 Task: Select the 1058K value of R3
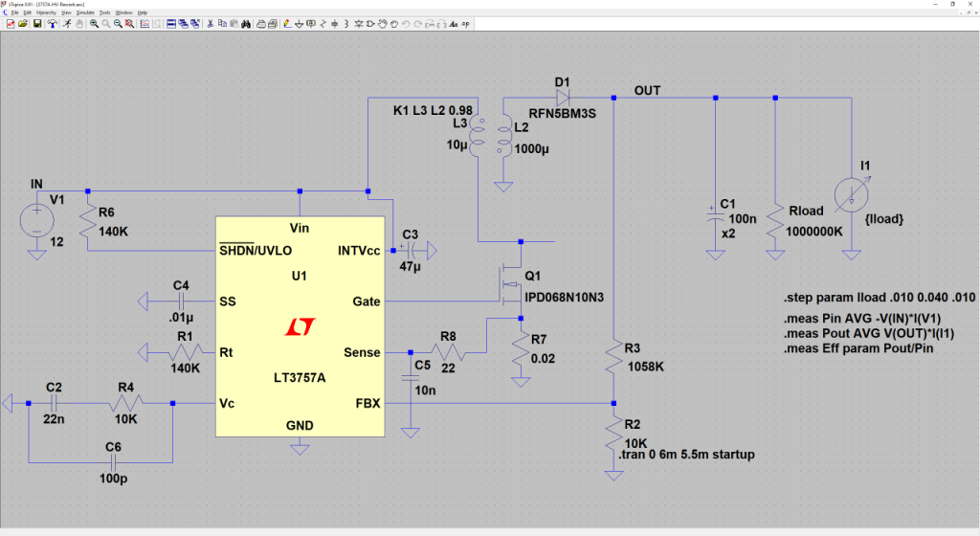click(x=646, y=367)
